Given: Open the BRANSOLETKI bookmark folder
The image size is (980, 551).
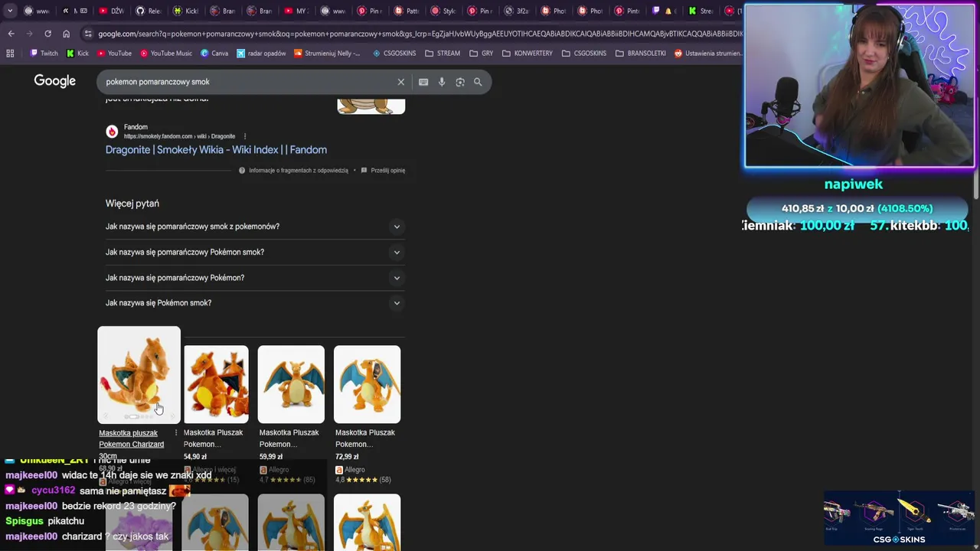Looking at the screenshot, I should pyautogui.click(x=640, y=54).
